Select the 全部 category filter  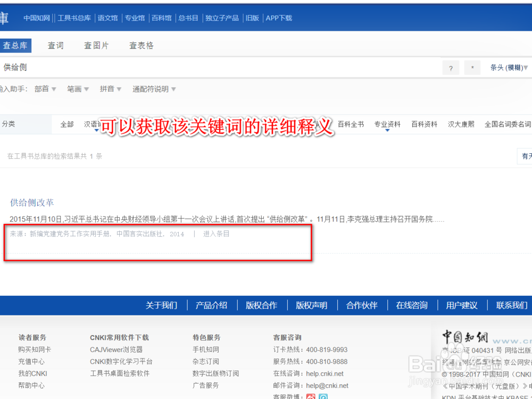coord(67,124)
